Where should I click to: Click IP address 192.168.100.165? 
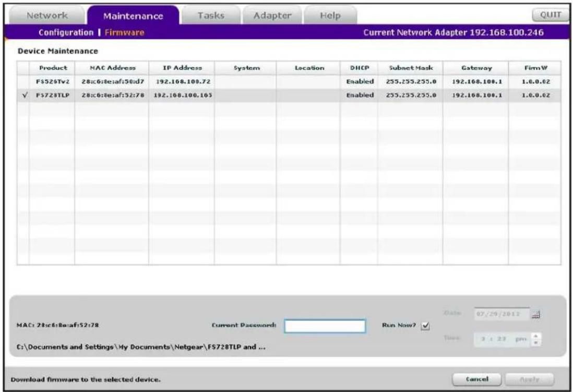point(183,96)
